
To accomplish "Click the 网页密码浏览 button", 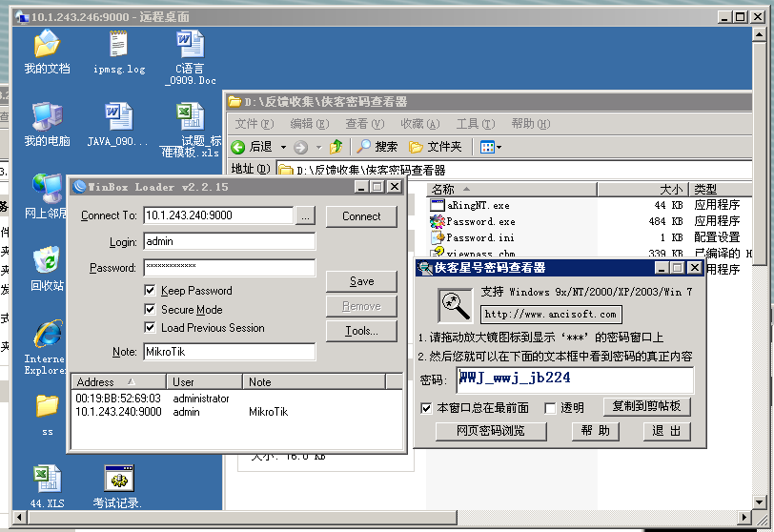I will [x=491, y=430].
